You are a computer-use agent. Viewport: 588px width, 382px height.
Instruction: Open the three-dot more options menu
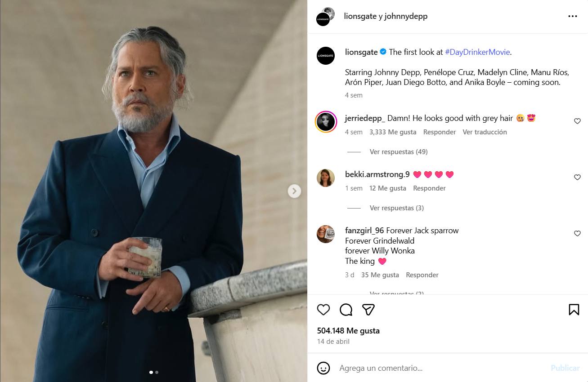pos(572,16)
